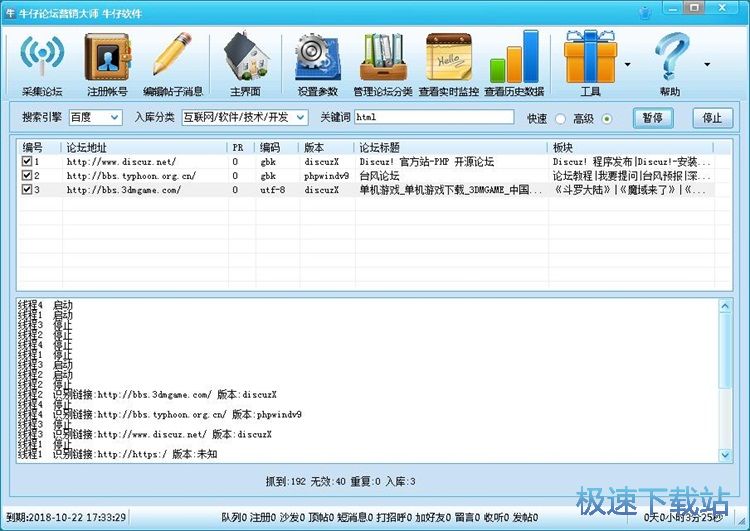The image size is (750, 531).
Task: Sort by 论坛地址 column header
Action: point(145,147)
